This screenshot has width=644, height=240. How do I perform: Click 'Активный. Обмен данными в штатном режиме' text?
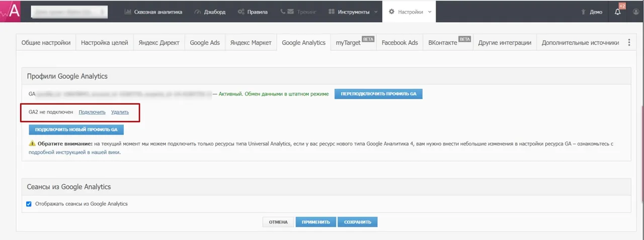pos(274,94)
